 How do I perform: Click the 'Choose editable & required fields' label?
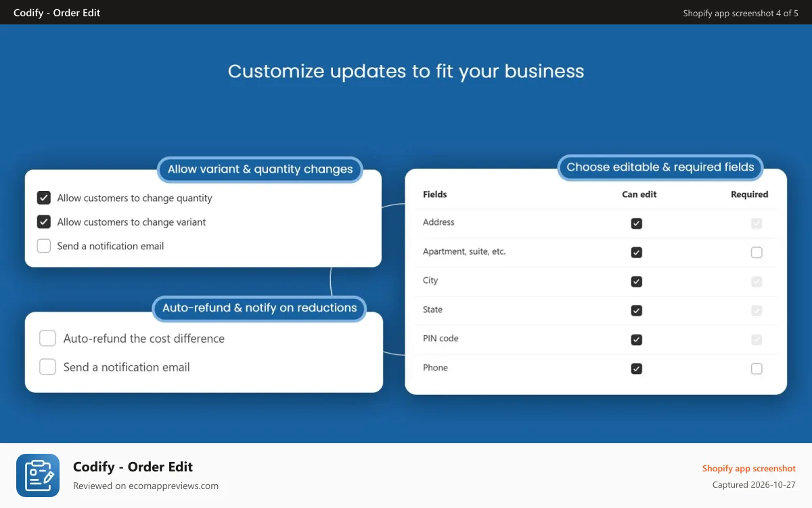click(660, 167)
